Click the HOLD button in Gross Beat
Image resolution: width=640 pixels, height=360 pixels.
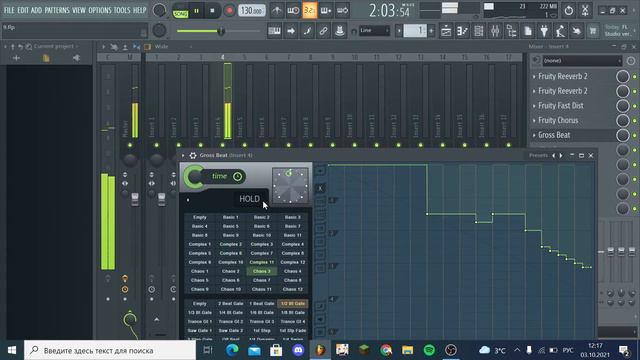(x=249, y=199)
